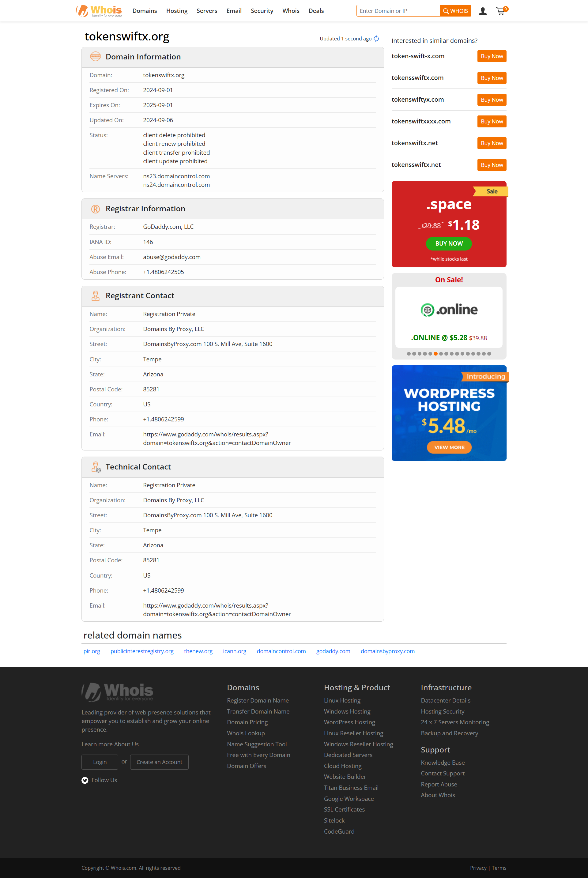
Task: Open the Servers menu
Action: [x=207, y=11]
